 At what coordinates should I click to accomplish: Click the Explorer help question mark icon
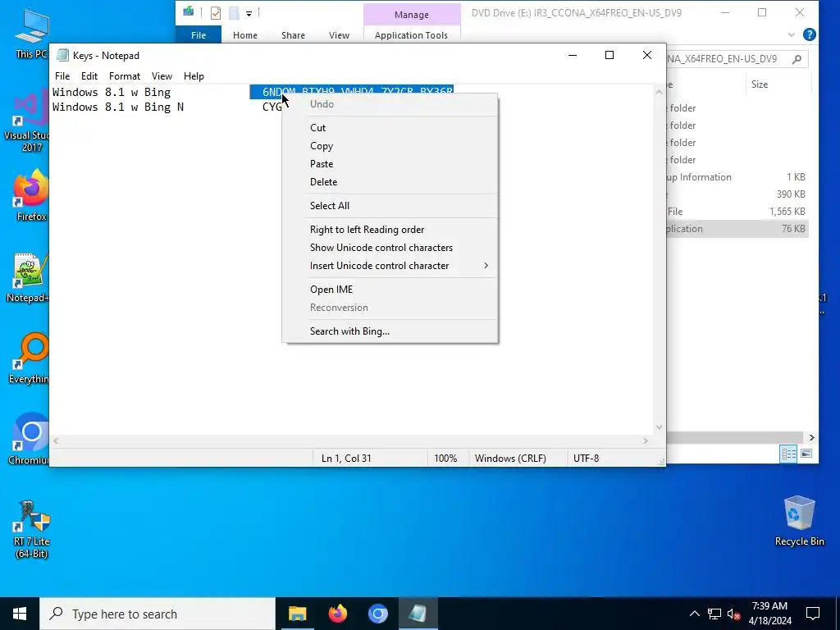coord(810,34)
